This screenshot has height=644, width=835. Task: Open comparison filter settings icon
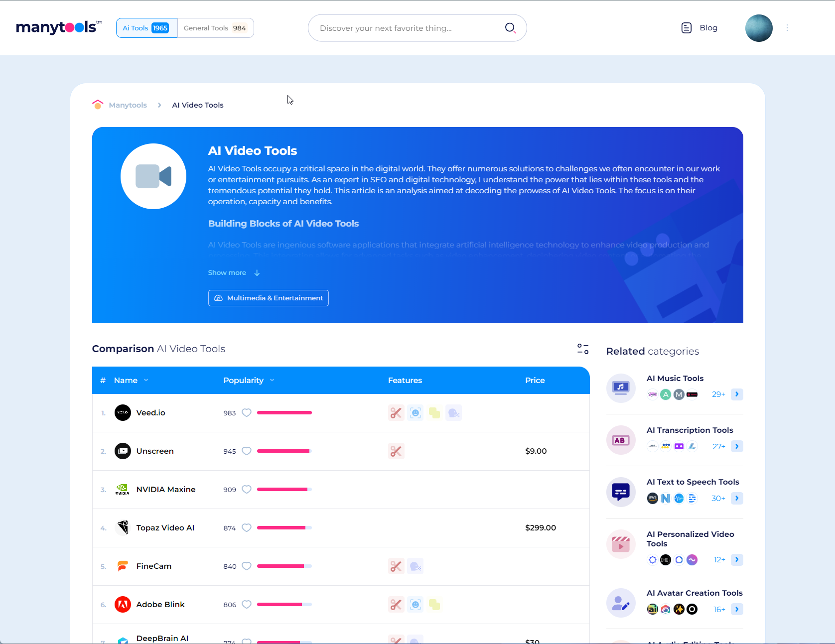tap(583, 349)
